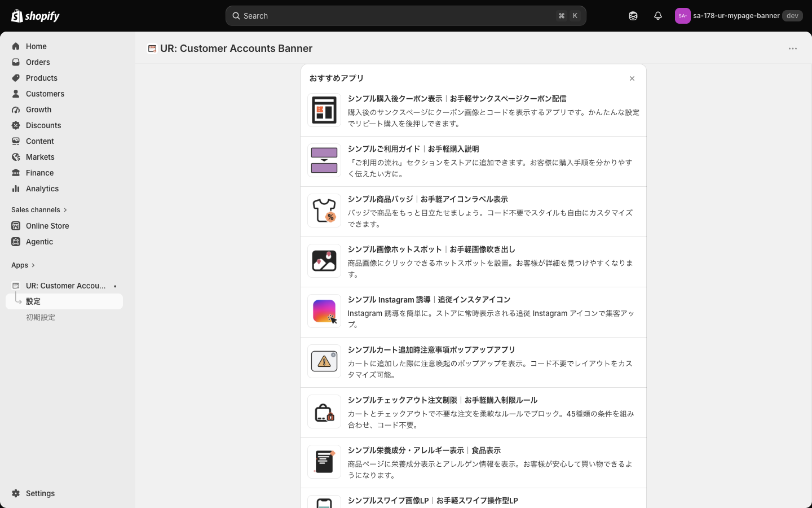The height and width of the screenshot is (508, 812).
Task: Open シンプル商品バッジ app link
Action: point(427,199)
